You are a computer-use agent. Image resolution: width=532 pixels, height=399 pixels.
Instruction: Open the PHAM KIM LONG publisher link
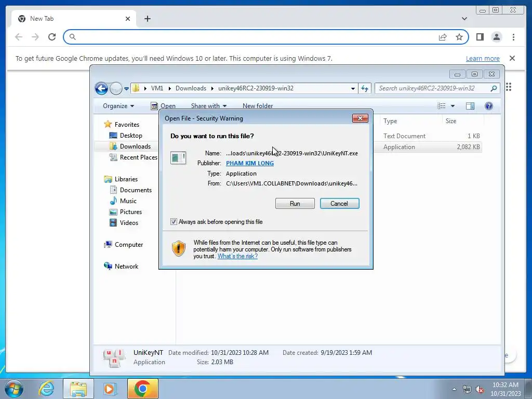point(250,163)
